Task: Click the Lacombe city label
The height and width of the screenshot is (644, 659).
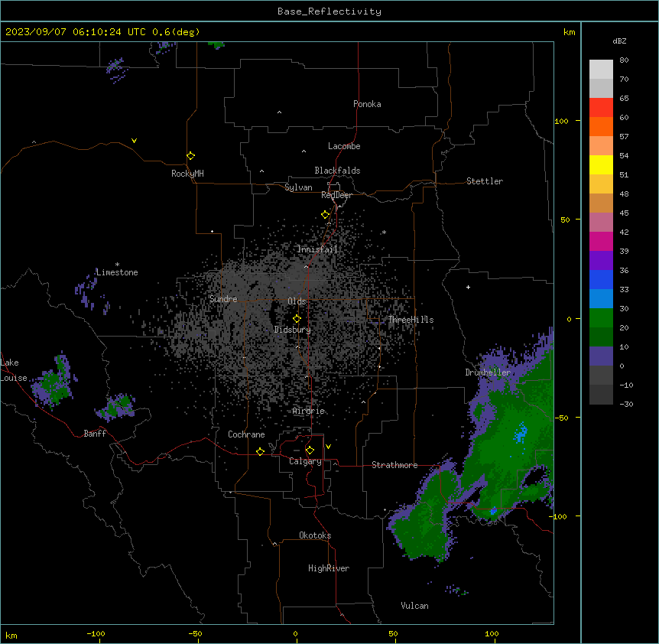Action: tap(344, 146)
